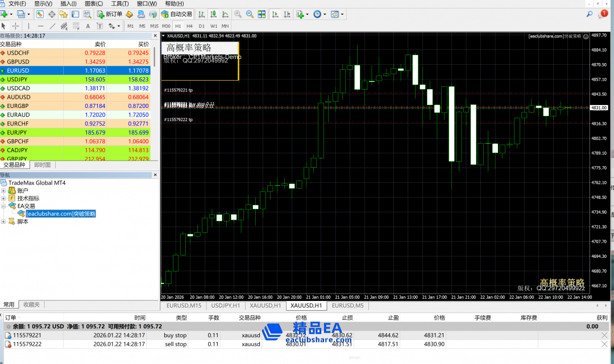Open the periodicity clock dropdown arrow
614x364 pixels.
coord(325,14)
